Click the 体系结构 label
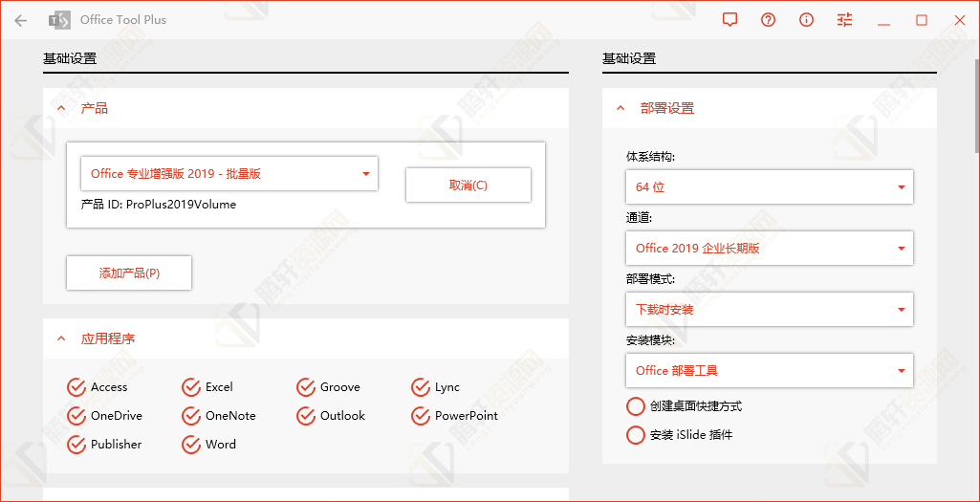This screenshot has width=980, height=502. point(651,156)
